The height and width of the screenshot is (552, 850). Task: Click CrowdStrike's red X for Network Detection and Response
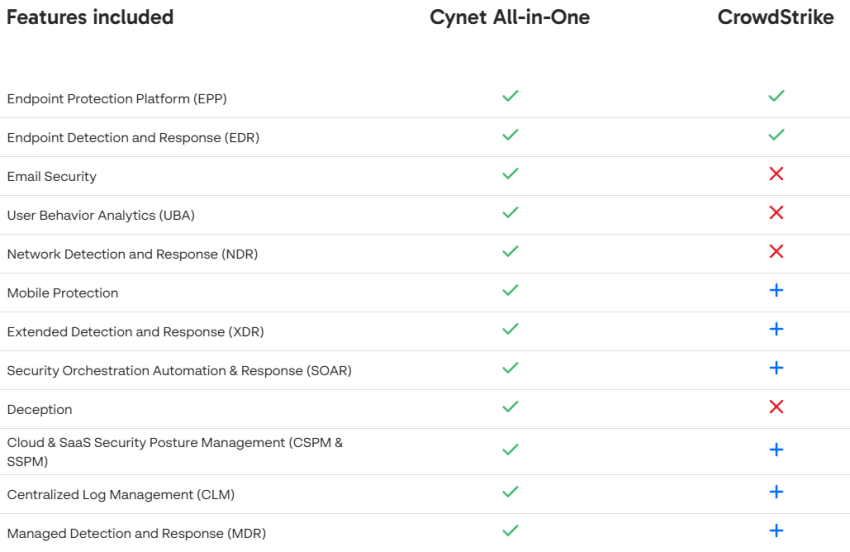(x=776, y=252)
